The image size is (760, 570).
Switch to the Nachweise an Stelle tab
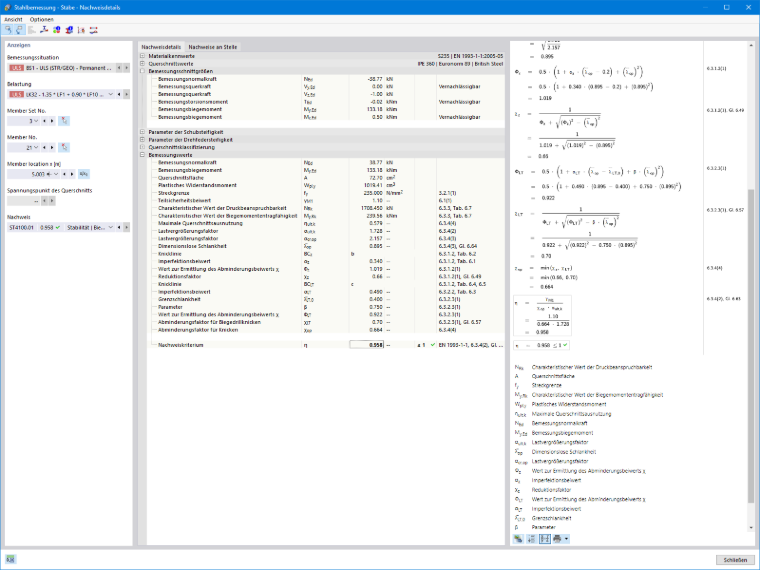coord(213,47)
